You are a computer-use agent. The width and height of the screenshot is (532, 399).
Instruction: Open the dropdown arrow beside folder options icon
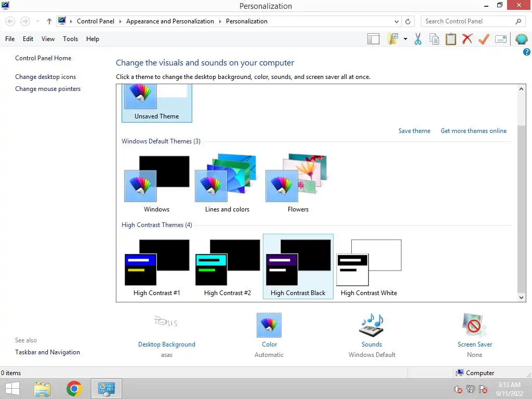pyautogui.click(x=405, y=39)
